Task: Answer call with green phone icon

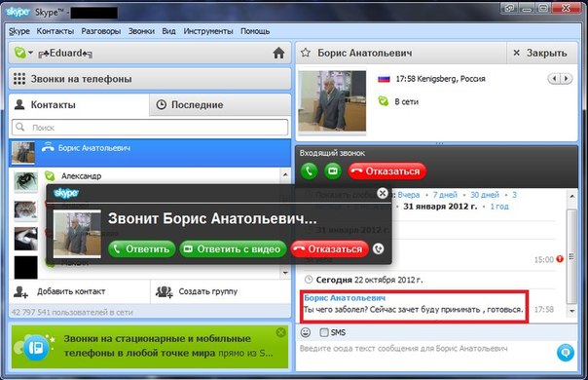Action: (309, 171)
